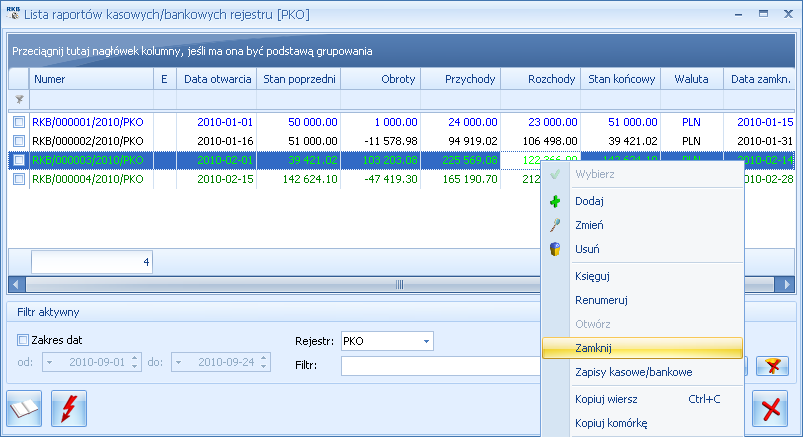The height and width of the screenshot is (437, 803).
Task: Click the trash bin icon next to Usuń
Action: click(x=555, y=249)
